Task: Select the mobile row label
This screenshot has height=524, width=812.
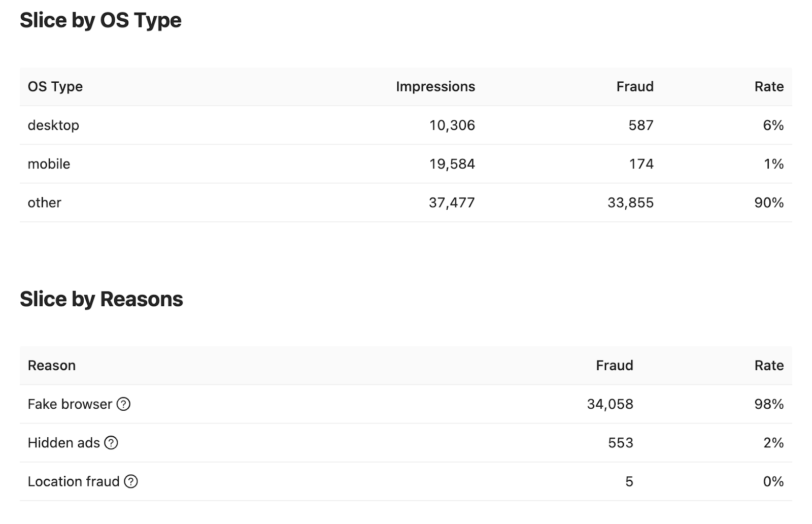Action: [49, 164]
